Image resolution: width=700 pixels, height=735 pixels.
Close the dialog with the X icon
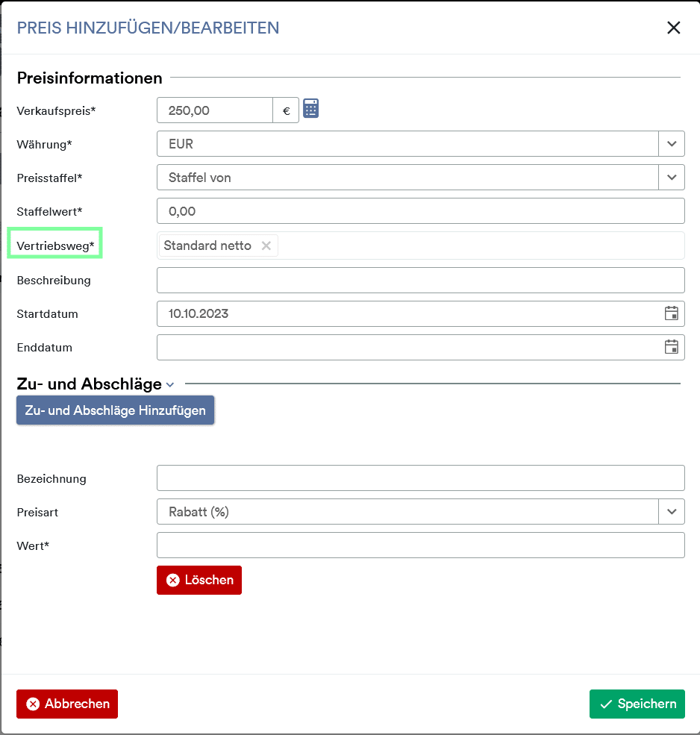click(x=674, y=28)
